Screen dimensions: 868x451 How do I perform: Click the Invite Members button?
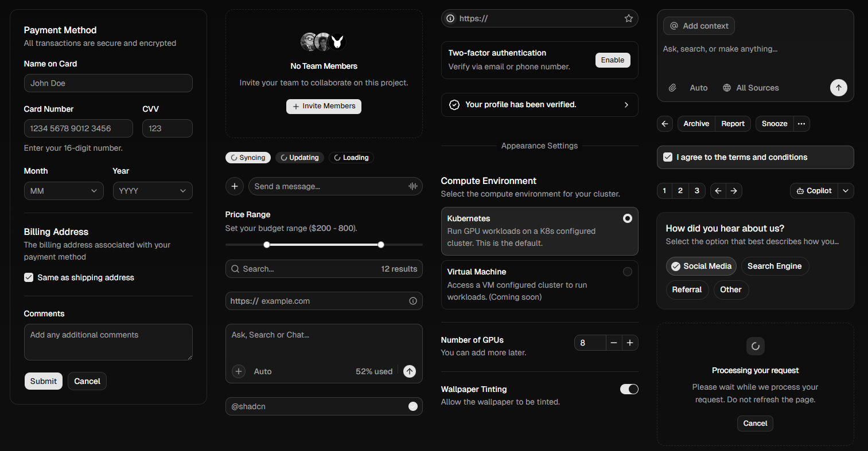click(x=324, y=106)
